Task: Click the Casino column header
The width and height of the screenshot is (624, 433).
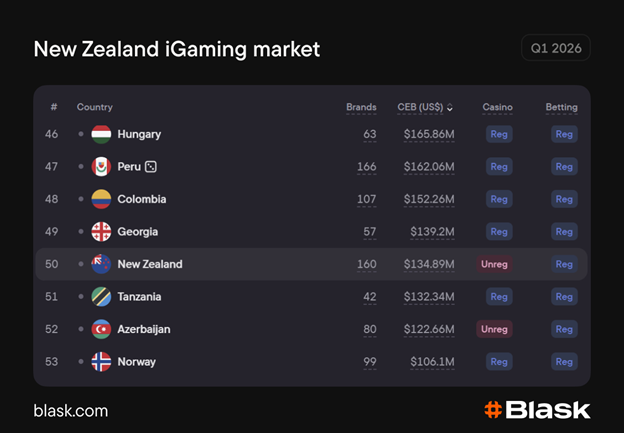Action: tap(497, 107)
